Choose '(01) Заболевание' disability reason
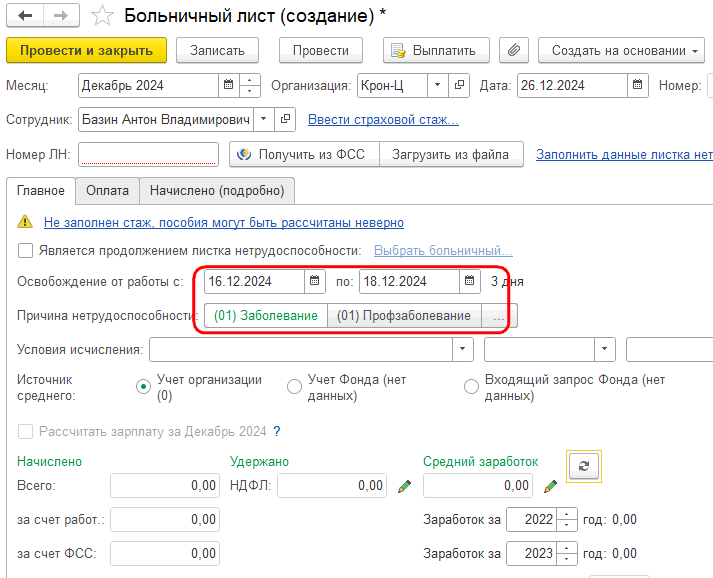Screen dimensions: 713x578 click(x=266, y=316)
